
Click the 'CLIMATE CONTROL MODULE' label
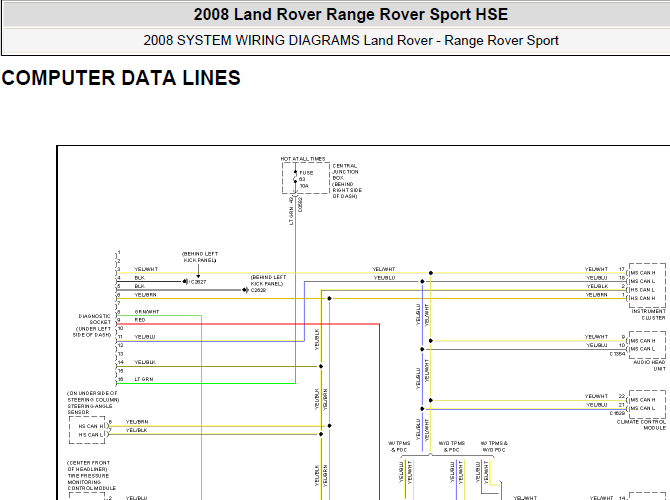pyautogui.click(x=641, y=425)
